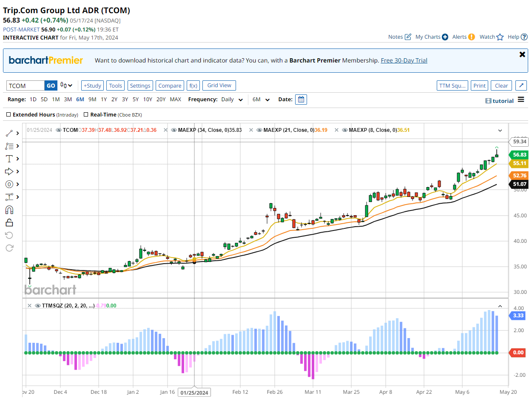Set range to 1M

click(56, 100)
